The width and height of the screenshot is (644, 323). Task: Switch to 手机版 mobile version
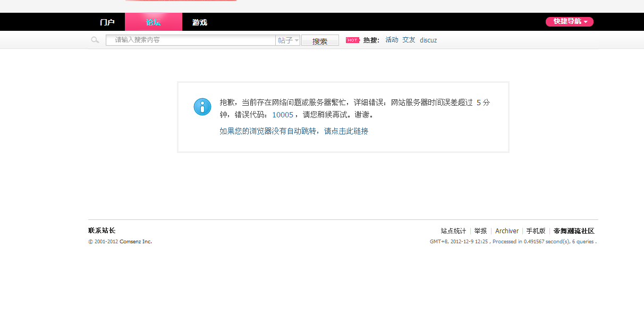click(536, 231)
